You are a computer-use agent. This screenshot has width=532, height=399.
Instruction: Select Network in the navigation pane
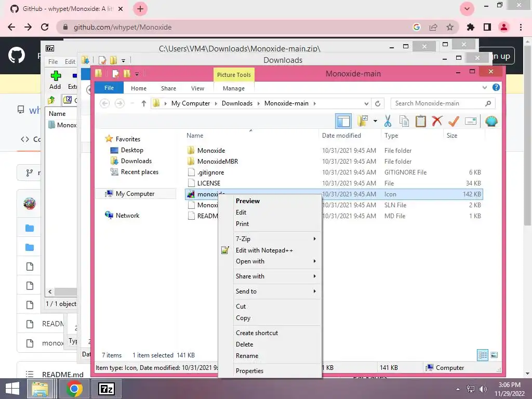[x=122, y=216]
